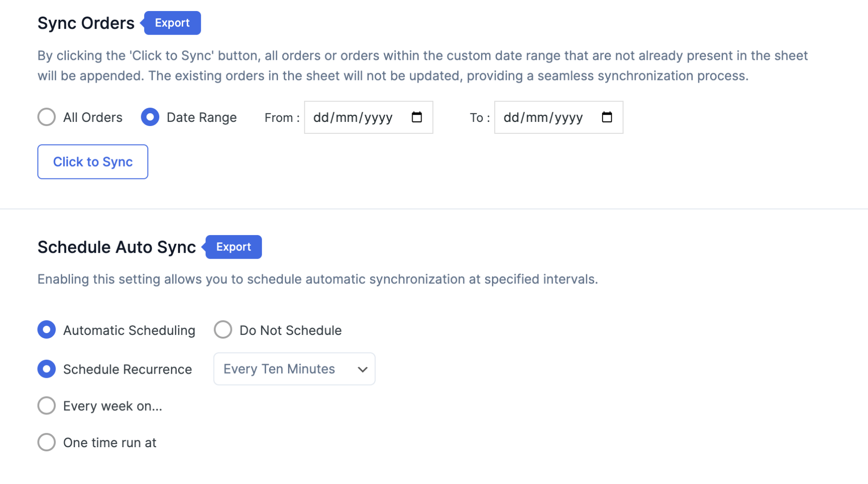This screenshot has width=868, height=484.
Task: Click the Click to Sync button
Action: coord(93,162)
